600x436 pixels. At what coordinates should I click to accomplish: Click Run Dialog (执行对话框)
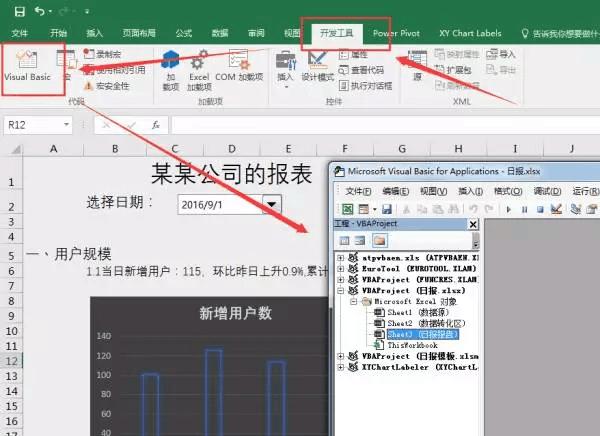(365, 85)
